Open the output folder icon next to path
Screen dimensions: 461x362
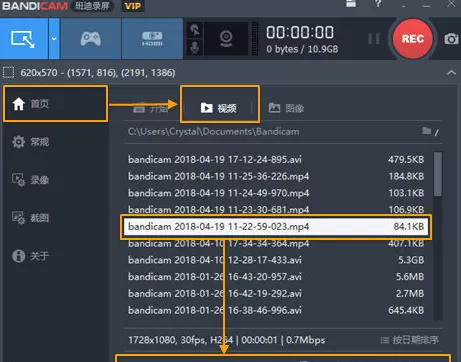[427, 131]
